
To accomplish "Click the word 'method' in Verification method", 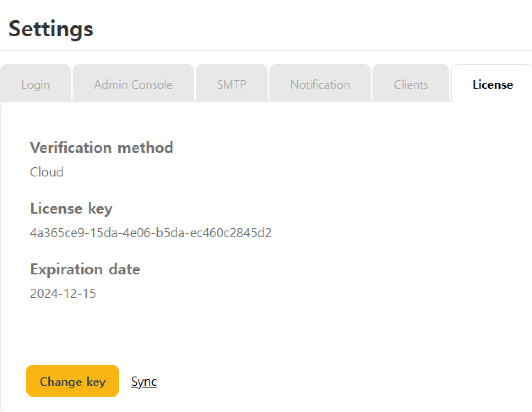I will coord(145,147).
